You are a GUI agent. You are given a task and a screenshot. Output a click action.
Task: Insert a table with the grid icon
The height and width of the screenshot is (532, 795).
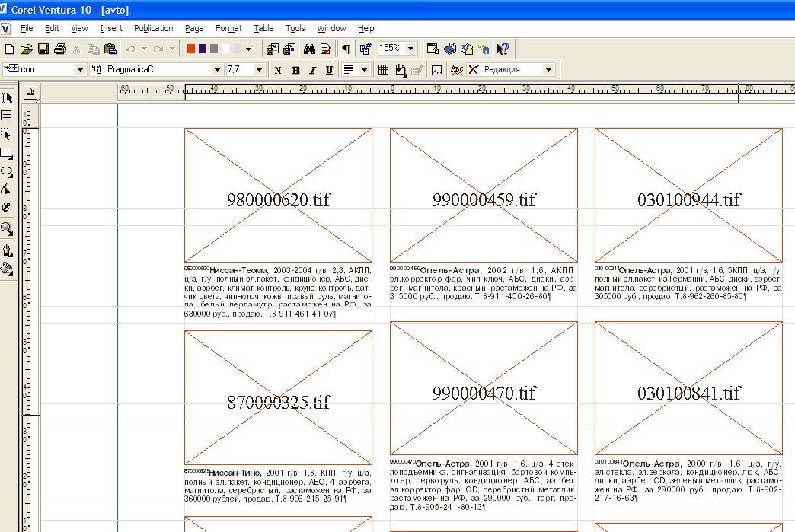coord(383,70)
